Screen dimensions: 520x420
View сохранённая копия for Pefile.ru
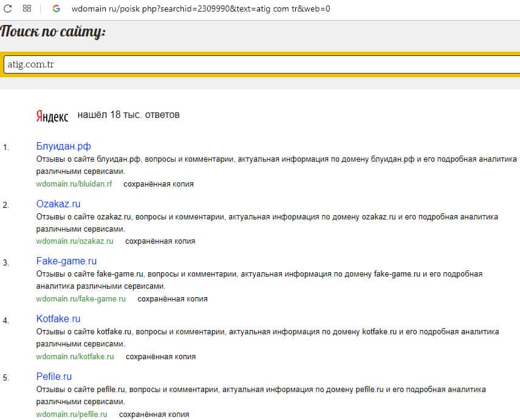[x=154, y=415]
